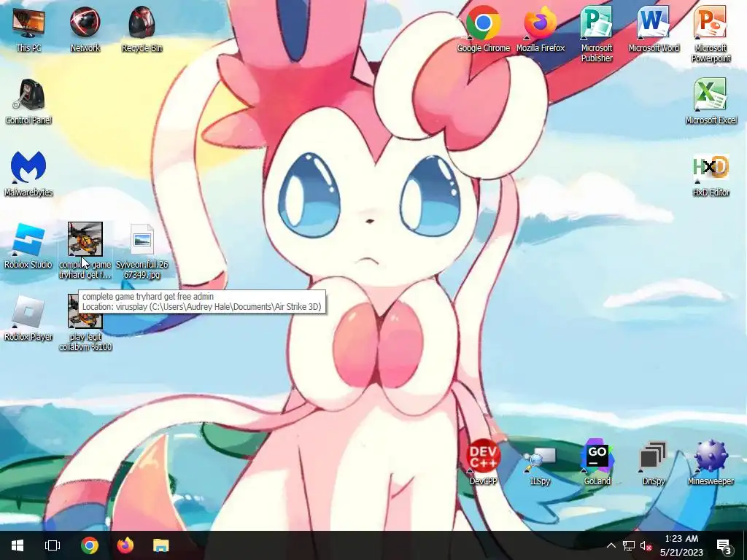Open the This PC desktop icon
747x560 pixels.
[x=28, y=29]
